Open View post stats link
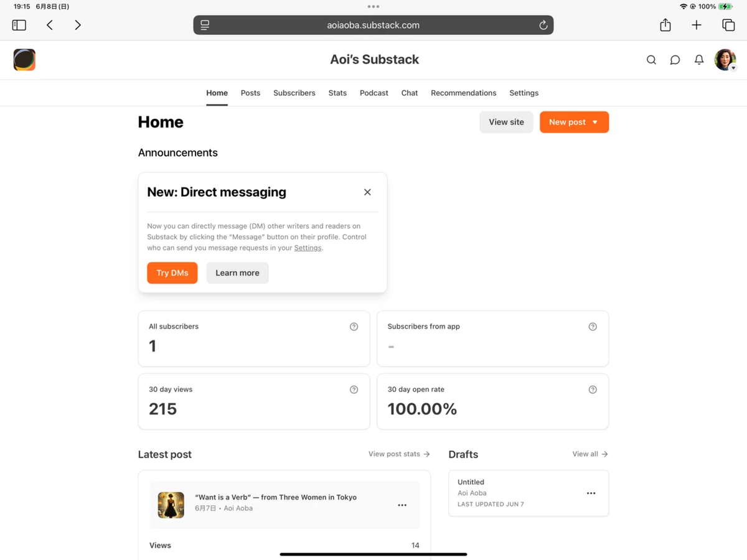 pos(399,454)
